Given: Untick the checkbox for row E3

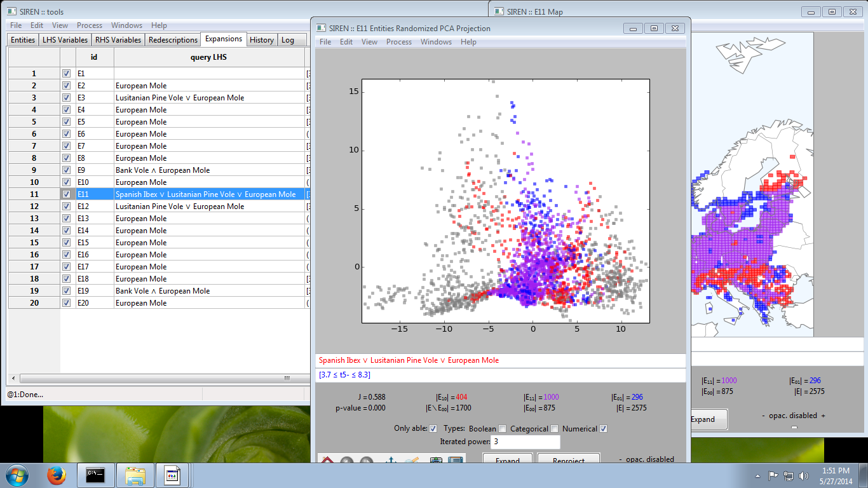Looking at the screenshot, I should [67, 98].
